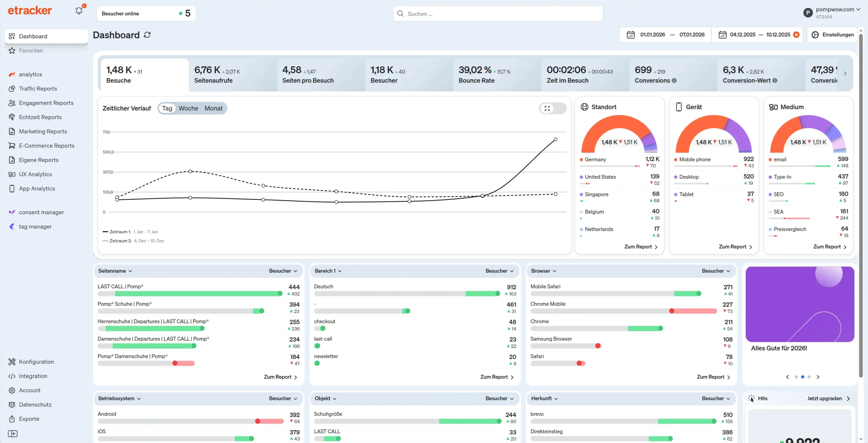The height and width of the screenshot is (443, 868).
Task: Open the tag manager section
Action: click(35, 226)
